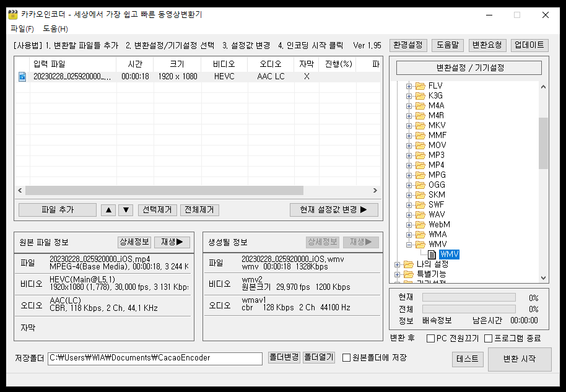
Task: Click the 변환요청 button
Action: (487, 45)
